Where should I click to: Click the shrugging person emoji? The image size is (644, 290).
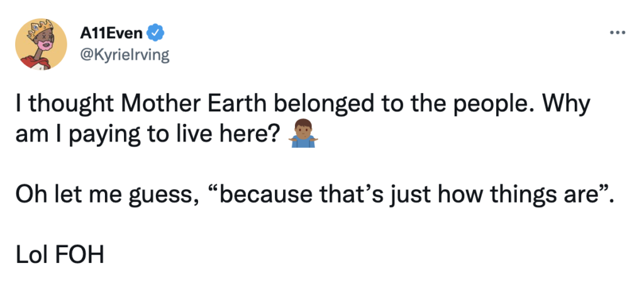pyautogui.click(x=303, y=136)
